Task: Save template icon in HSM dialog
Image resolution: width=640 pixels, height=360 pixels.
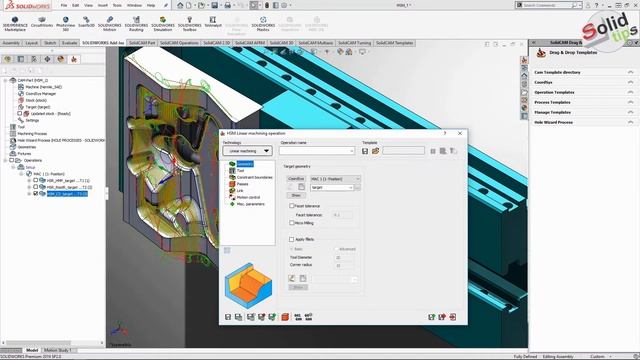Action: pos(365,151)
